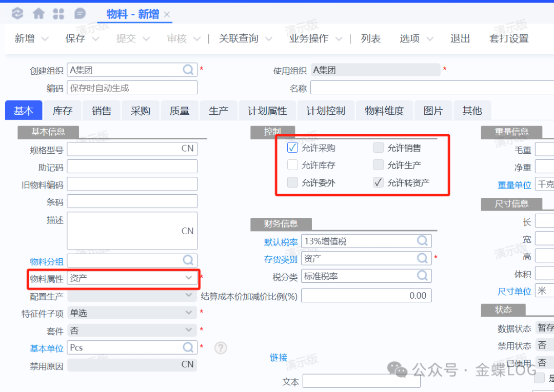Click the Kingdee logo icon at top-left
The image size is (554, 392).
click(x=17, y=13)
